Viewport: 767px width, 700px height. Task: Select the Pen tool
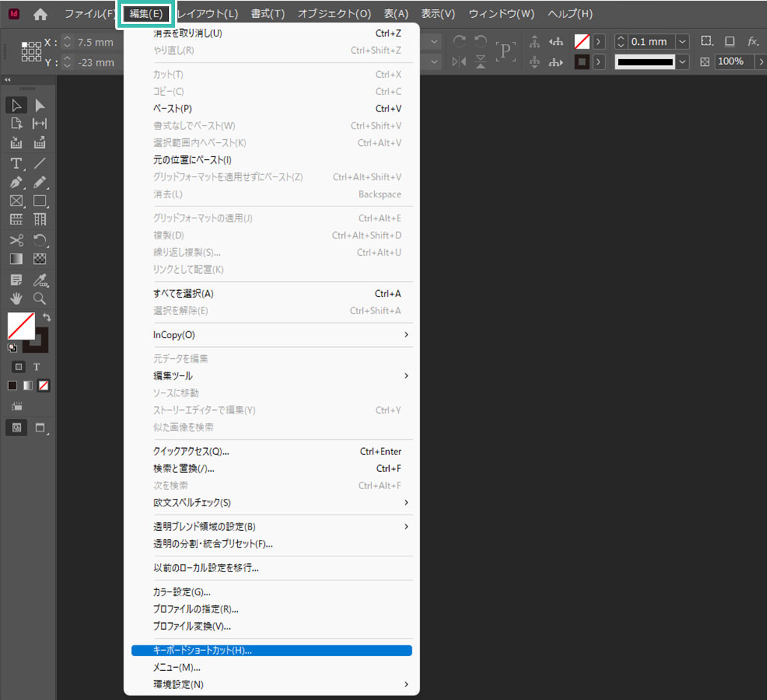tap(16, 182)
